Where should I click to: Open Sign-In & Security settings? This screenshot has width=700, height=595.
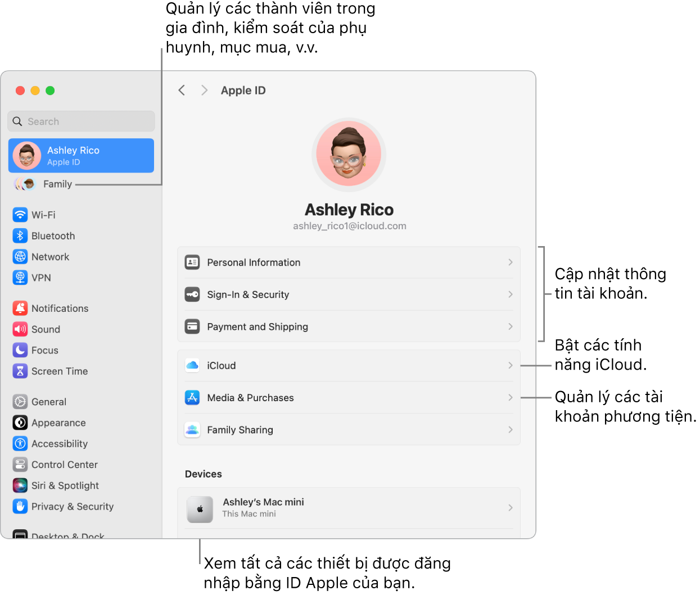pos(349,294)
